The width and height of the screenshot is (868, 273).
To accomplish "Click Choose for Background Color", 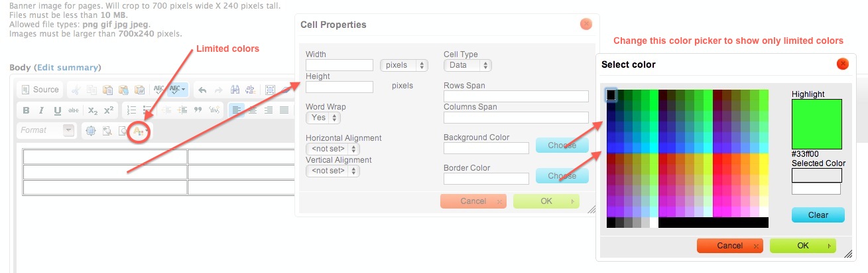I will pos(562,145).
